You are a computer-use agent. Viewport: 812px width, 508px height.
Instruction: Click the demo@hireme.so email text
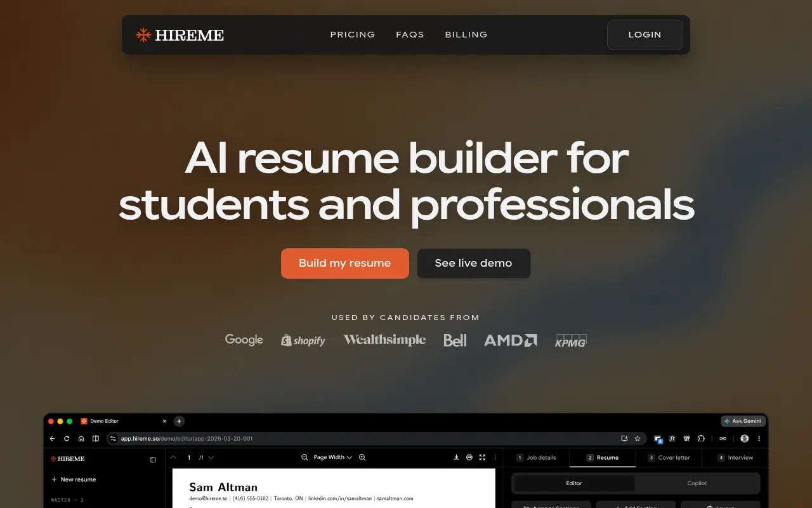(208, 498)
